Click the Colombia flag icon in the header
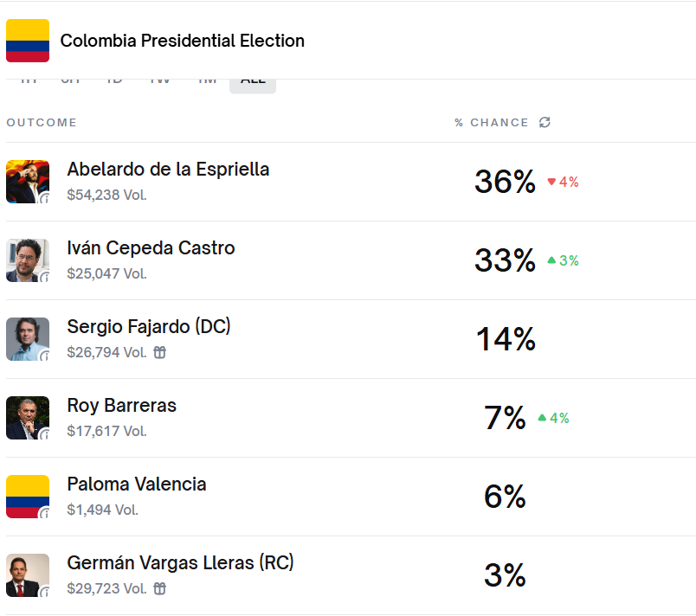The image size is (696, 616). 28,41
